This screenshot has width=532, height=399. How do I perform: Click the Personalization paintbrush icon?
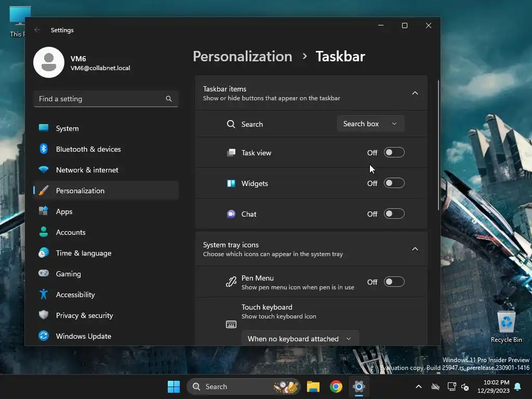point(44,190)
